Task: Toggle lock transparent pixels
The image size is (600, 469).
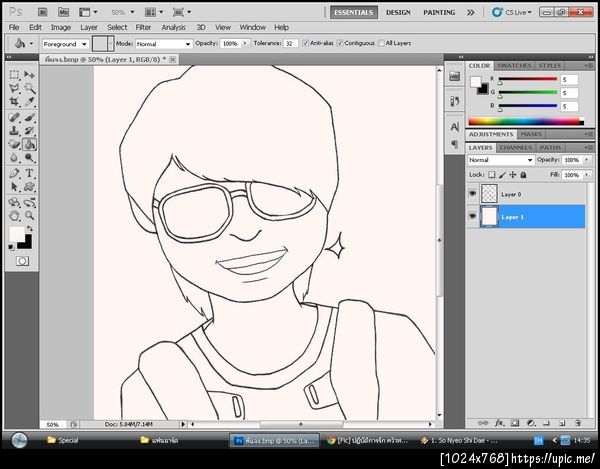Action: 492,175
